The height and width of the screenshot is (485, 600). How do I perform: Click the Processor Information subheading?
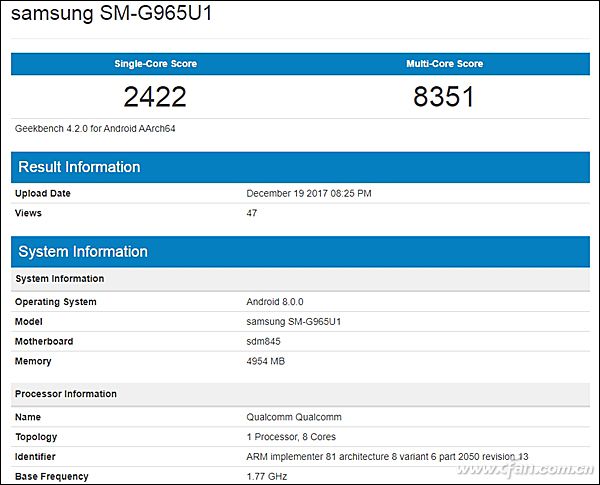point(300,394)
